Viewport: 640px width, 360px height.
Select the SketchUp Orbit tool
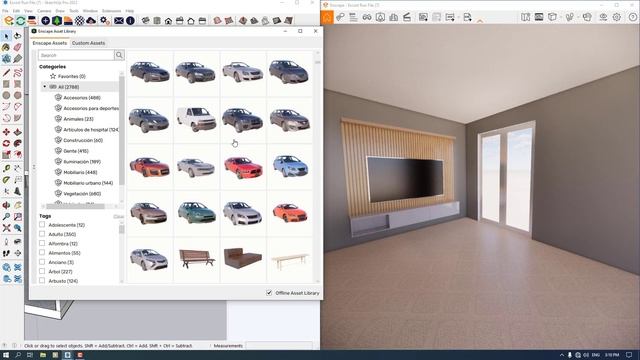6,205
